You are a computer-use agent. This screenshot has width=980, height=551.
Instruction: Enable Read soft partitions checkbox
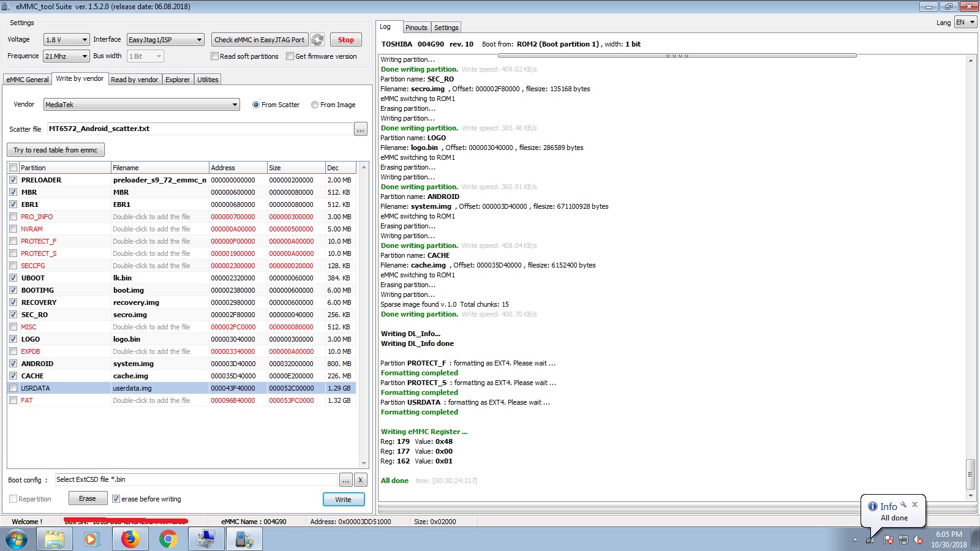[215, 56]
